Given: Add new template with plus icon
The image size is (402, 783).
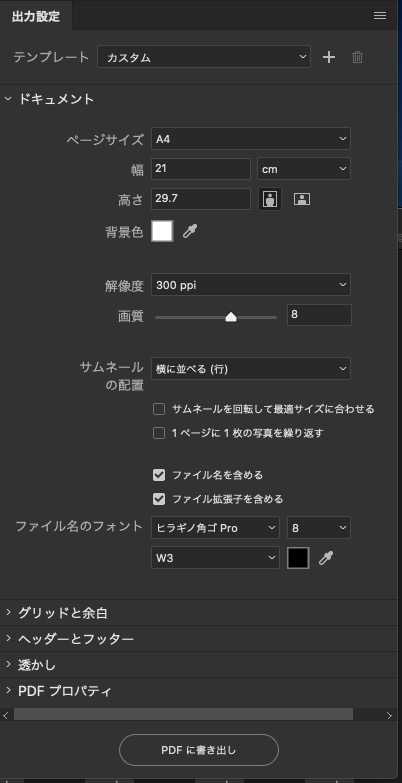Looking at the screenshot, I should pyautogui.click(x=329, y=57).
